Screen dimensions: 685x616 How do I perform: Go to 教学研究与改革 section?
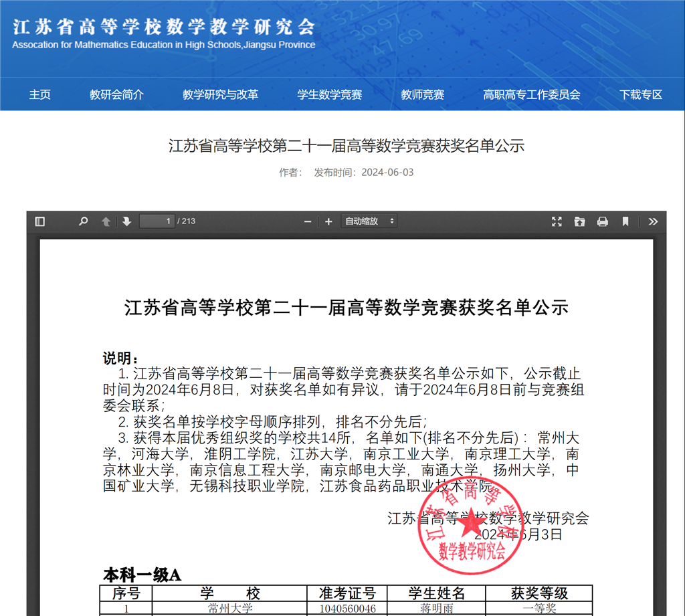click(220, 94)
